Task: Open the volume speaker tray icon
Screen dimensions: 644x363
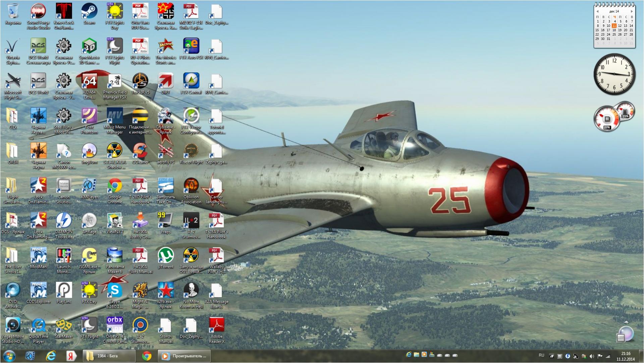Action: [592, 356]
